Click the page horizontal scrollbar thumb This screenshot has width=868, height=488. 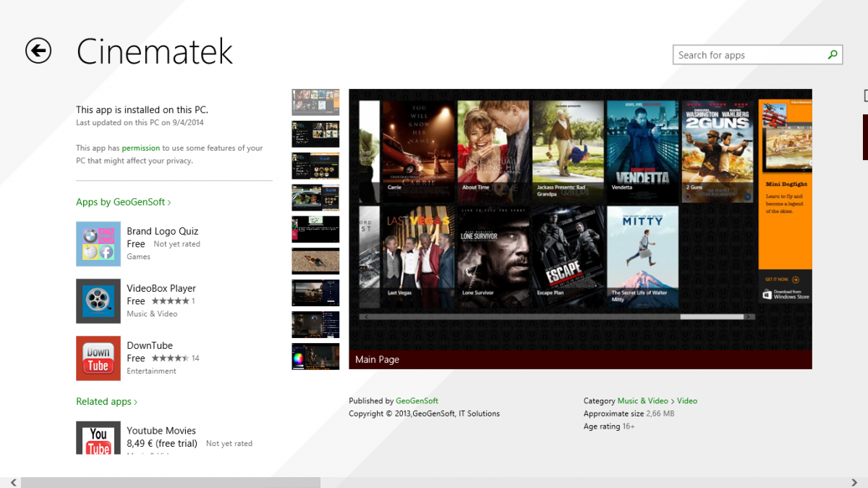(x=171, y=482)
